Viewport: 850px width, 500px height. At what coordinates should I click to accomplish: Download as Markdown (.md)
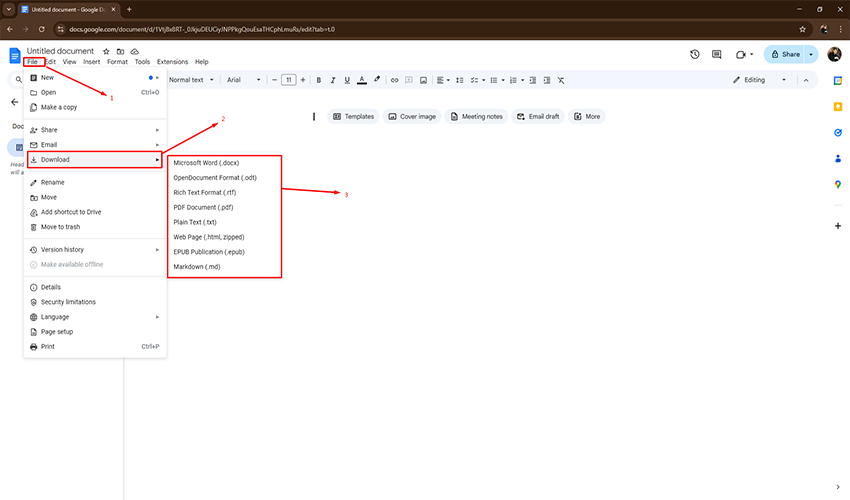(x=224, y=267)
